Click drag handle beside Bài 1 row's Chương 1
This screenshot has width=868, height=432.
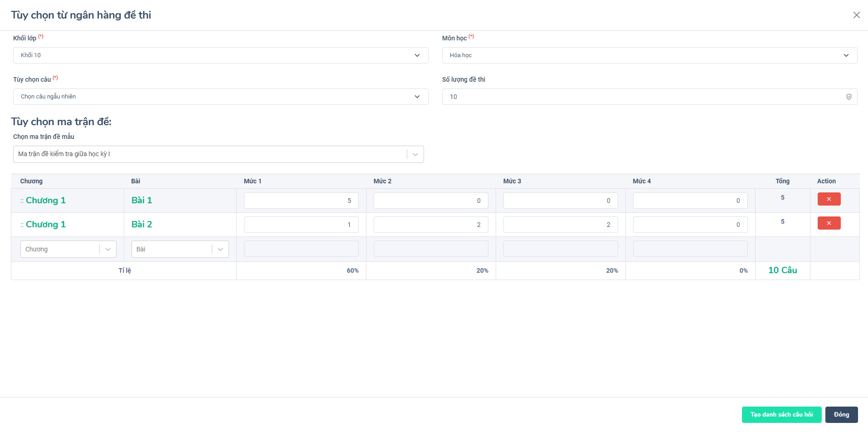point(22,201)
